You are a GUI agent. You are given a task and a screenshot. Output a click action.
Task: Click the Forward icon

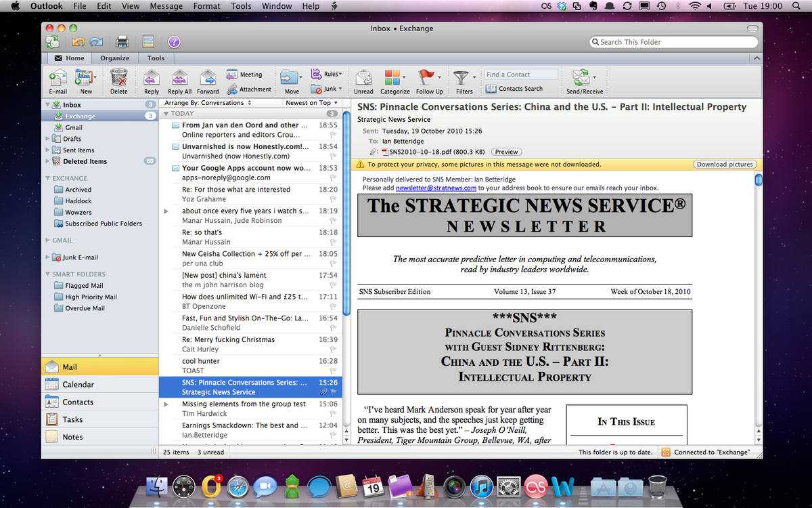pyautogui.click(x=207, y=77)
